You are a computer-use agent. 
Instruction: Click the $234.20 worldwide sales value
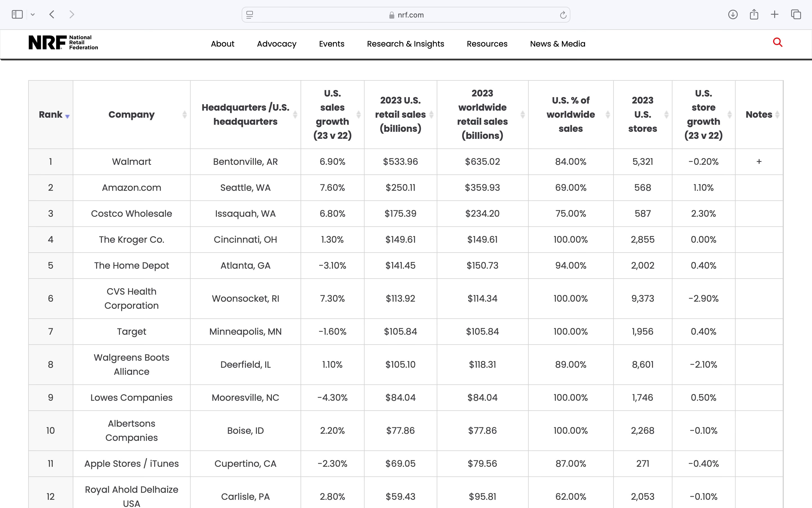pos(482,214)
